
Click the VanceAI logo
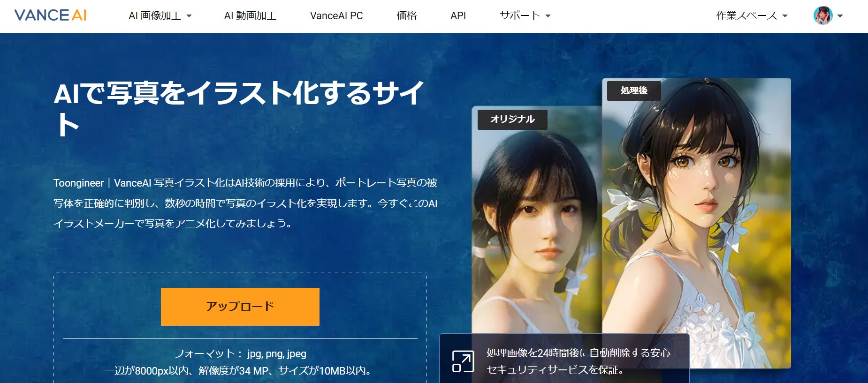[51, 15]
